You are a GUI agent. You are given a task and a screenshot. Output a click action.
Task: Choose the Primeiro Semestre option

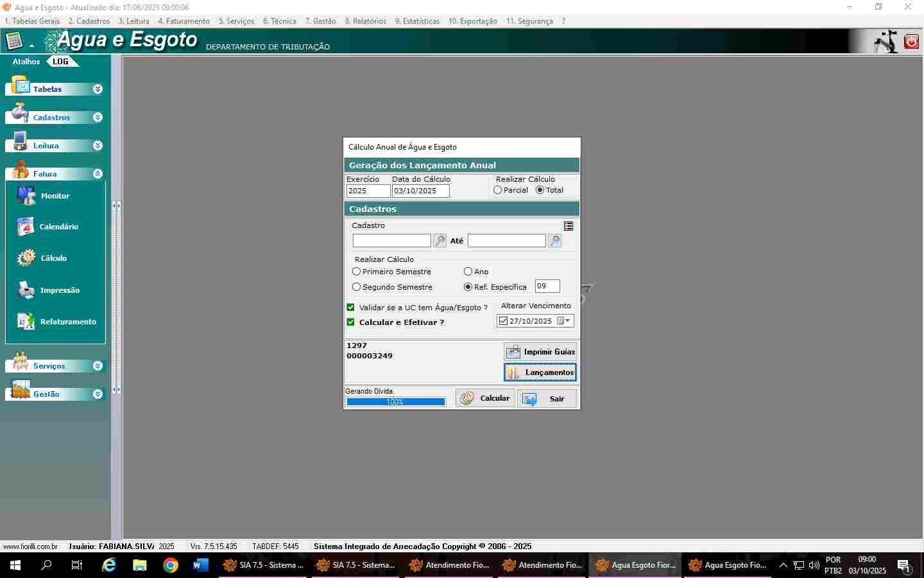tap(357, 272)
